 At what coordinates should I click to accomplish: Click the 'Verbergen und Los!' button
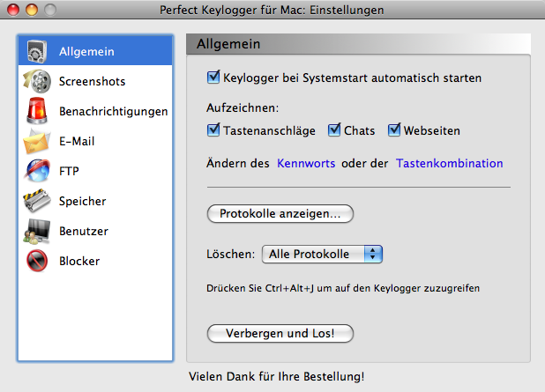[280, 333]
